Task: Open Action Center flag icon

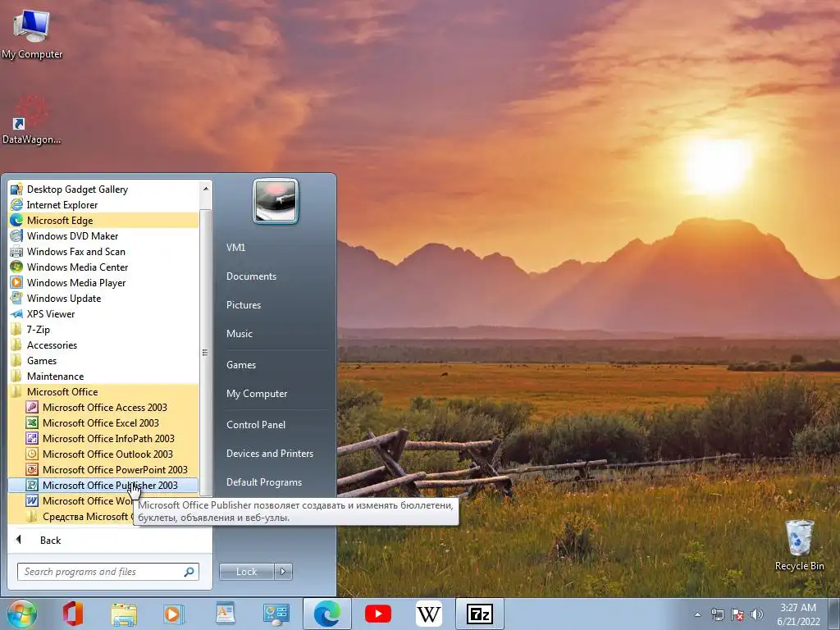Action: tap(737, 614)
